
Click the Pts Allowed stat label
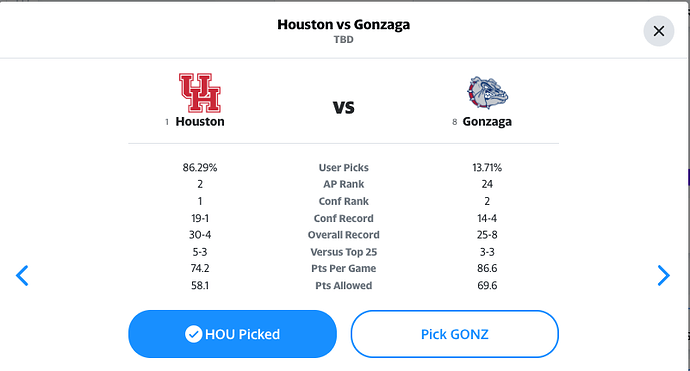pyautogui.click(x=343, y=286)
